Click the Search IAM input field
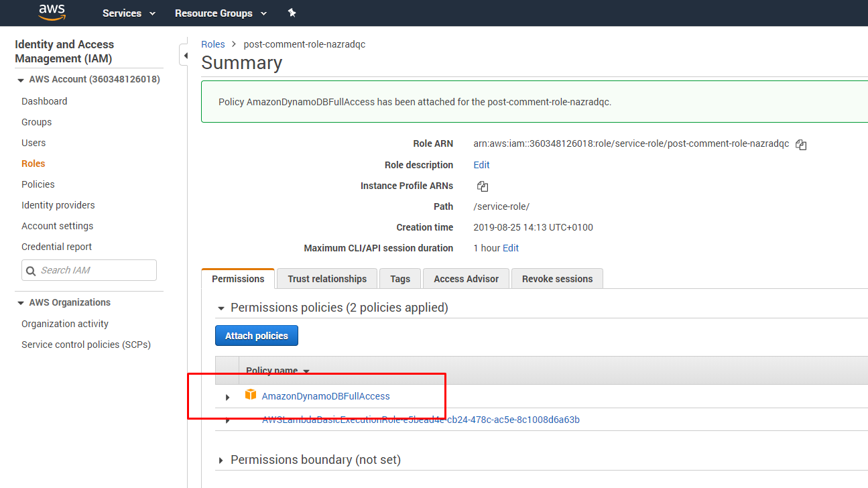 [89, 270]
